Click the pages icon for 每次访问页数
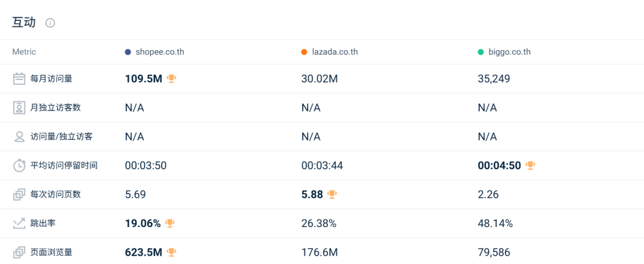The height and width of the screenshot is (264, 644). coord(19,194)
